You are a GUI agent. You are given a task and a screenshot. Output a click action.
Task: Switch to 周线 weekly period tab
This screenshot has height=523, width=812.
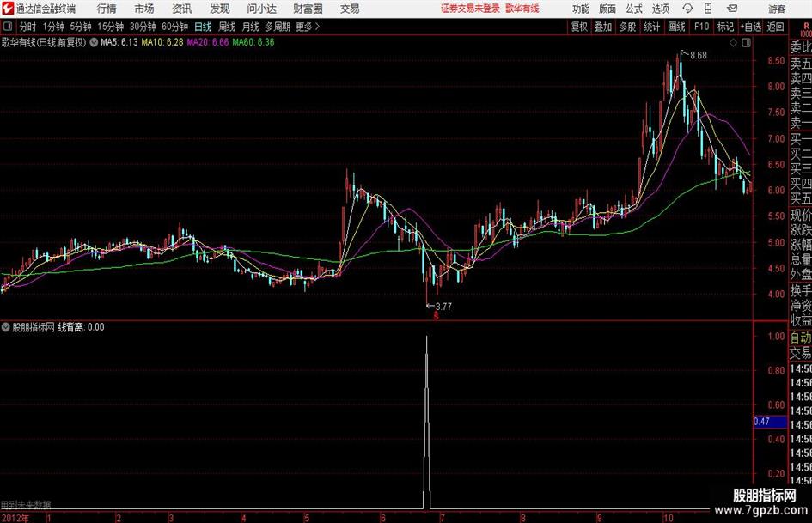coord(227,27)
